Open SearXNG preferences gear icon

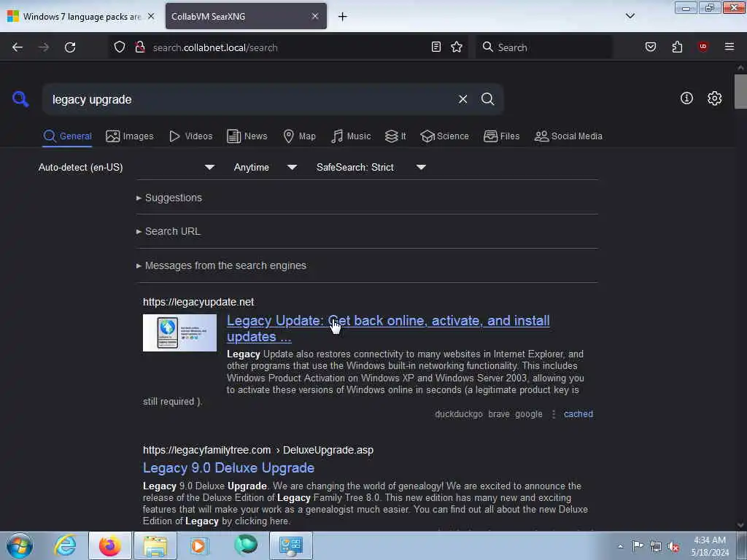(714, 98)
